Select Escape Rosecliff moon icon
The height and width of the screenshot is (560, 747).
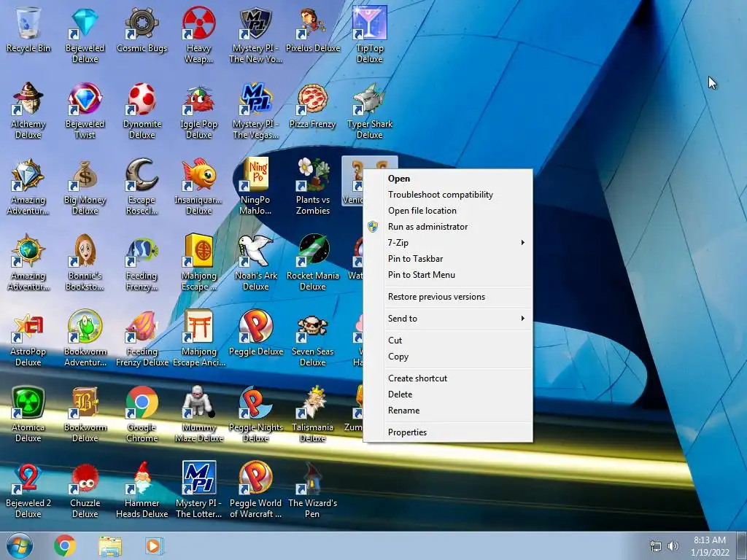coord(142,175)
